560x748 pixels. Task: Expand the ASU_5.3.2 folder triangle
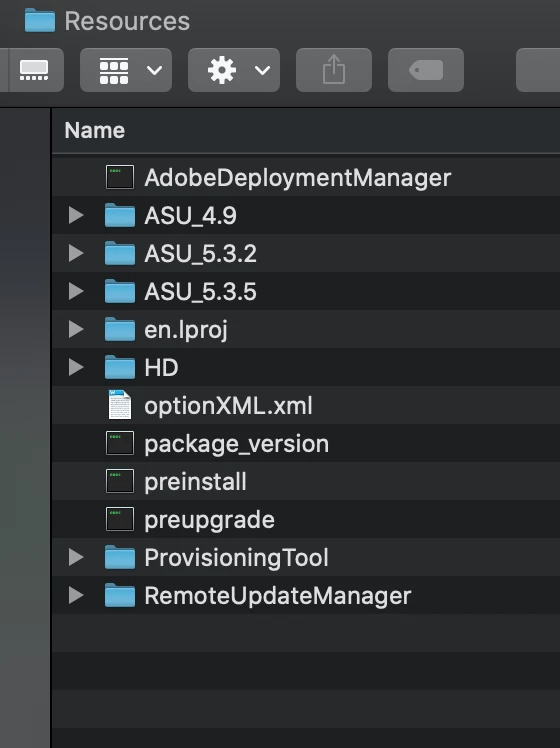[76, 253]
